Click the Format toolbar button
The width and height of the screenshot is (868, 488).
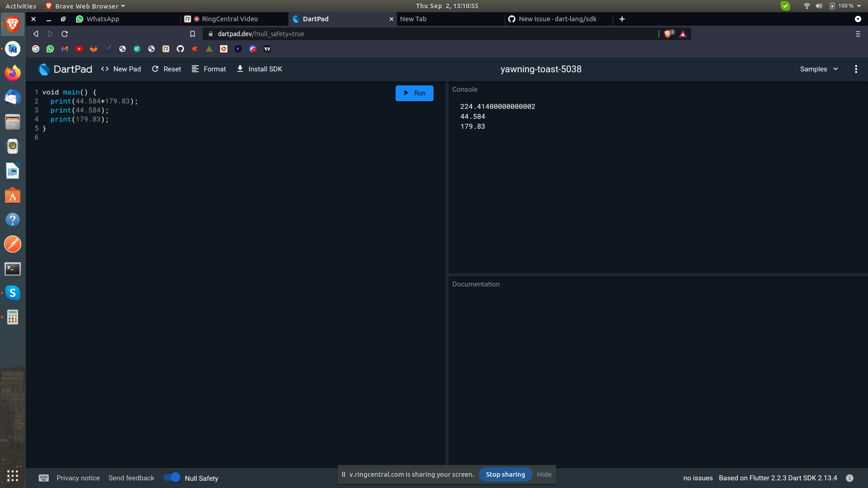[x=209, y=69]
